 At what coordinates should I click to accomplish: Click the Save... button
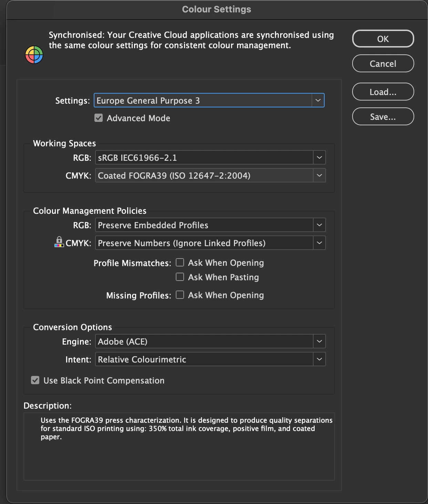383,116
